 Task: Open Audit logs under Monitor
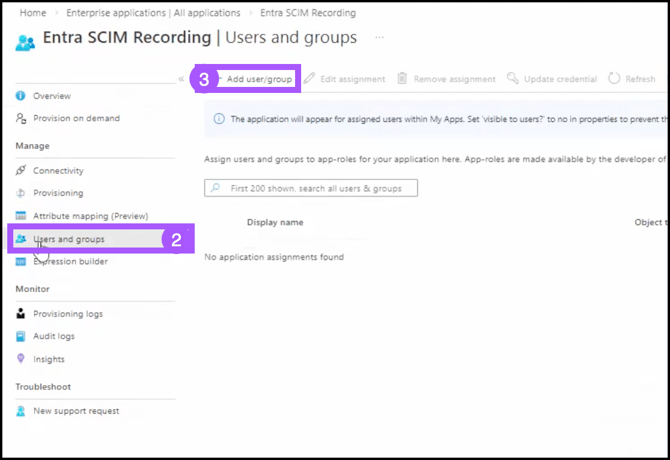(53, 337)
